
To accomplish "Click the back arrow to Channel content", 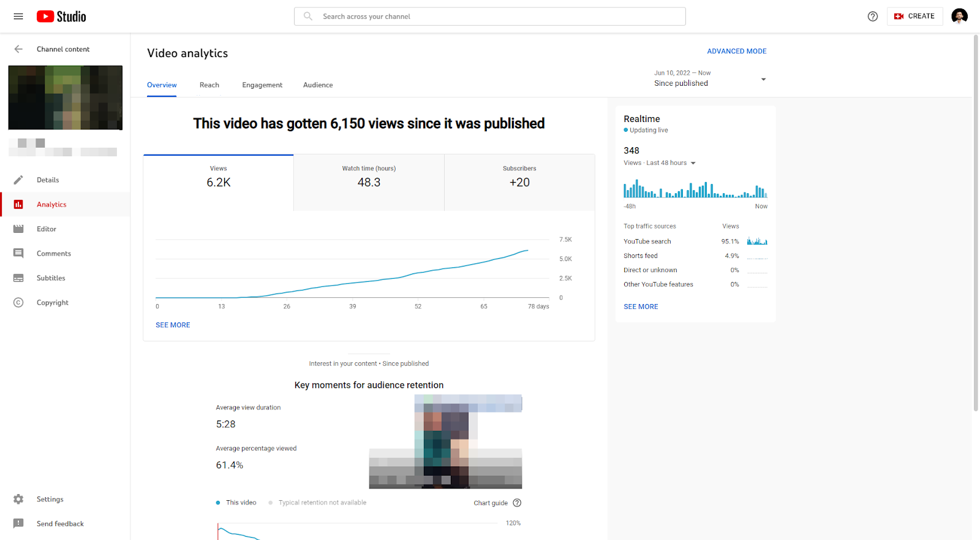I will coord(18,49).
